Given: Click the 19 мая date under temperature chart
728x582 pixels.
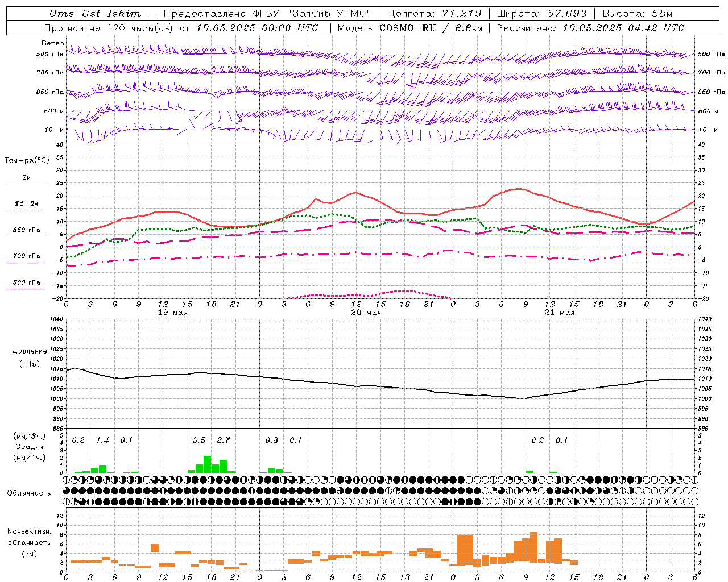Looking at the screenshot, I should [173, 313].
